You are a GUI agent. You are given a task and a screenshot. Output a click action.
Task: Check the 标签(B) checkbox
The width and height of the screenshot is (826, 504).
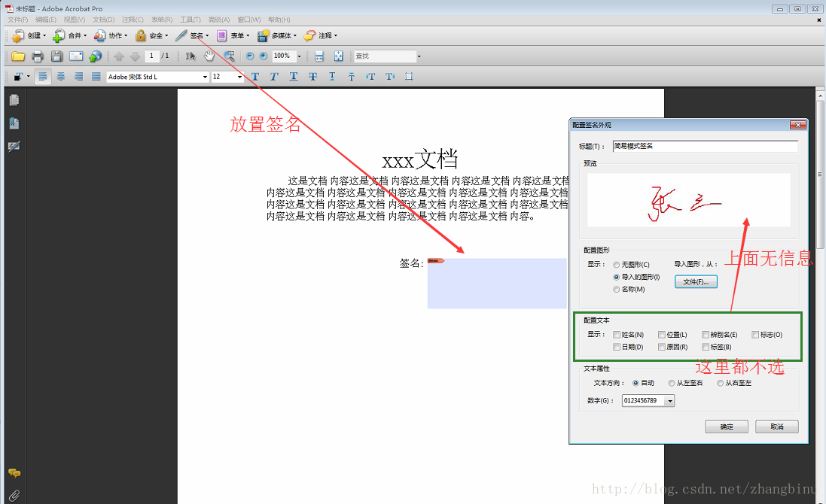(706, 347)
